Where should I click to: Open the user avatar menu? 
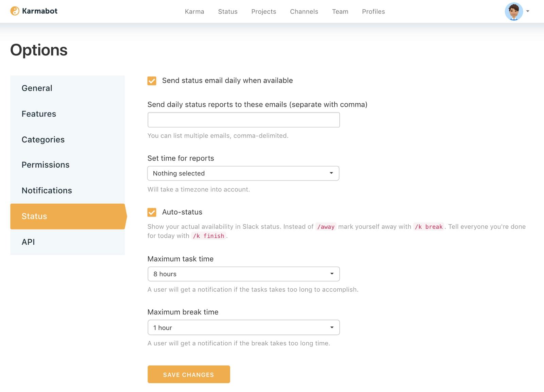pyautogui.click(x=513, y=11)
